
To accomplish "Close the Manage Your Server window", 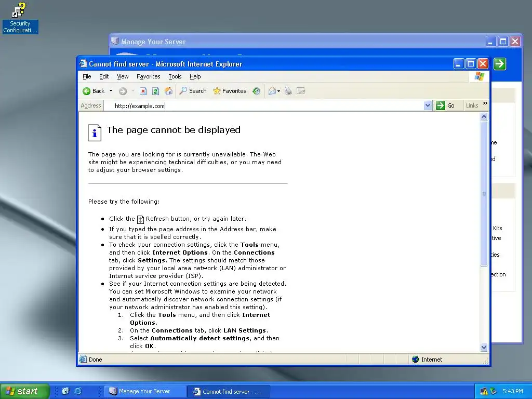I will click(515, 42).
